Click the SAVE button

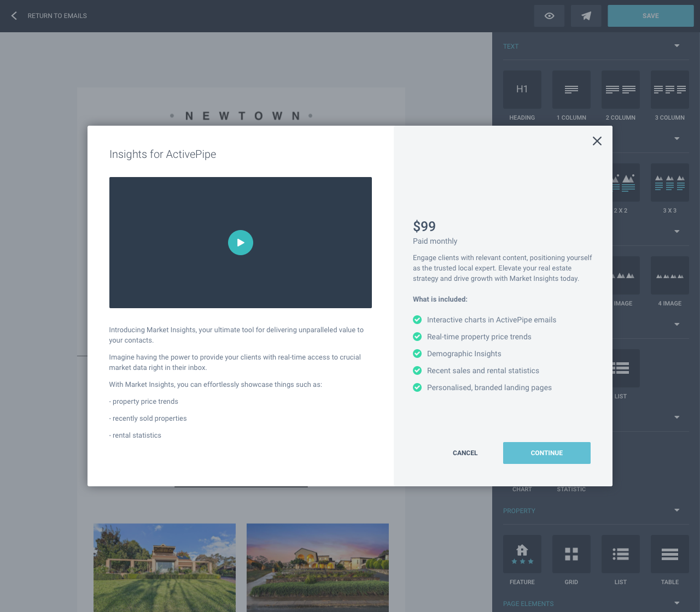pos(651,16)
